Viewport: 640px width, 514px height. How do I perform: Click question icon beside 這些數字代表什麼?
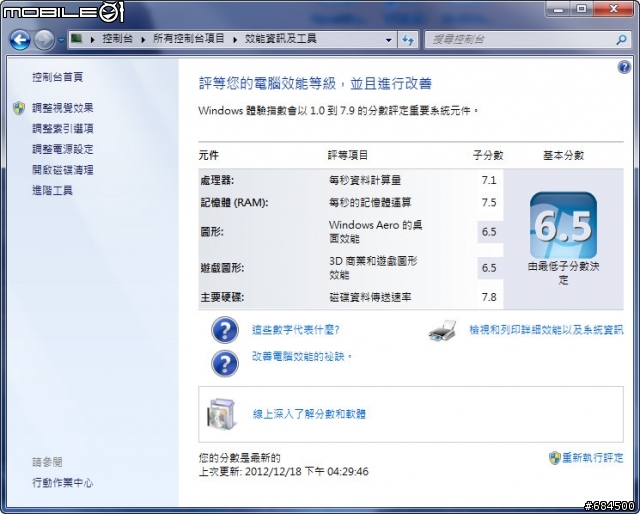[225, 330]
